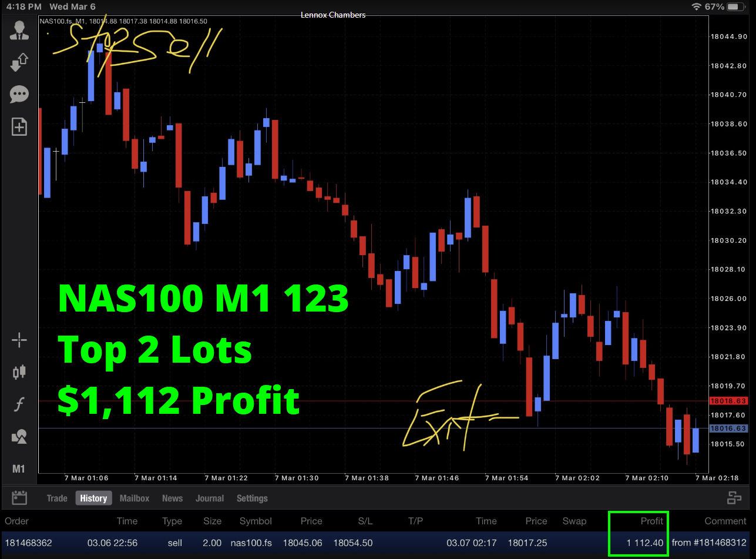Open the Mailbox tab
This screenshot has height=559, width=756.
pyautogui.click(x=135, y=498)
